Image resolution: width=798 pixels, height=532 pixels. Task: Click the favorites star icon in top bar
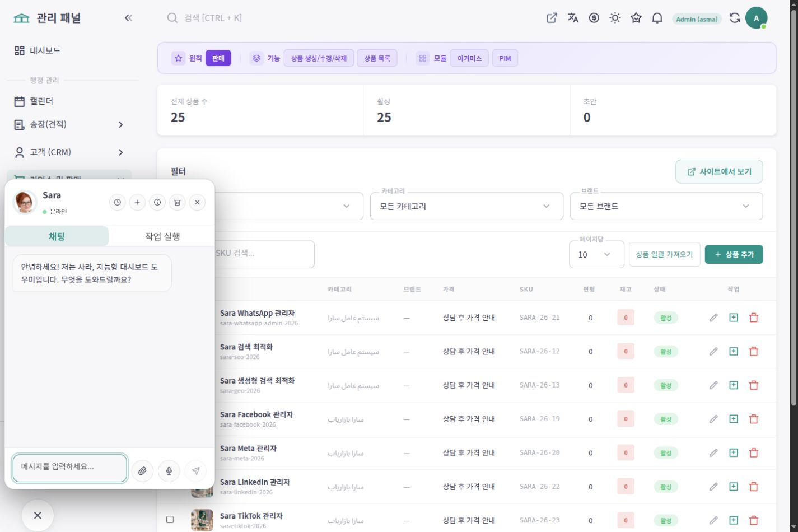[636, 18]
